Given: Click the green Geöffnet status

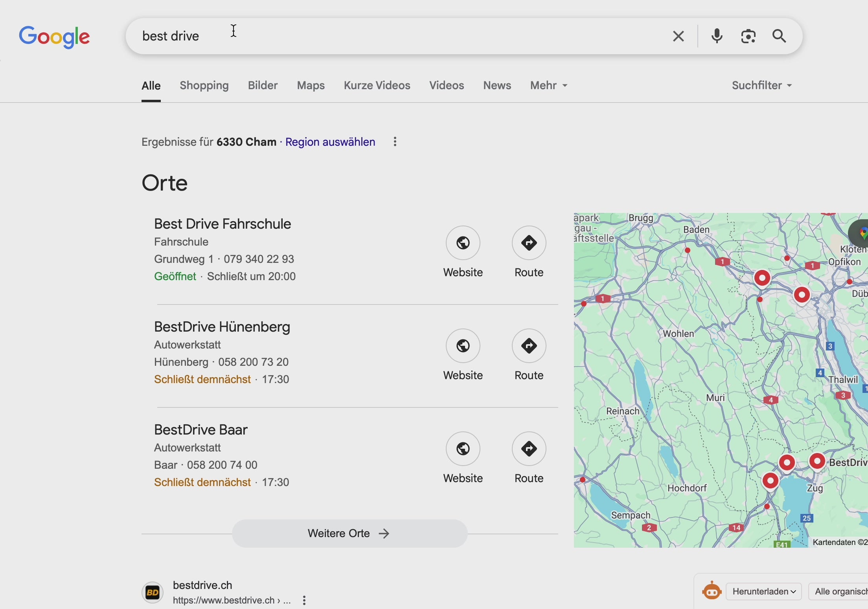Looking at the screenshot, I should [175, 277].
